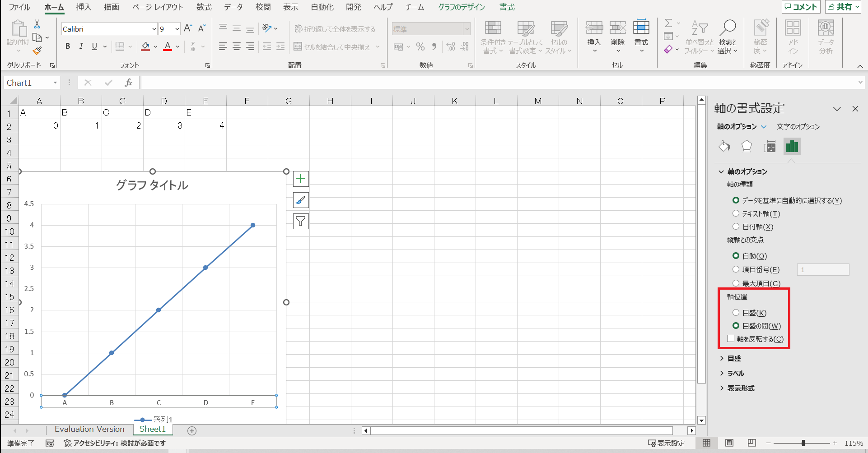
Task: Click 表示設定 in the status bar
Action: tap(666, 443)
